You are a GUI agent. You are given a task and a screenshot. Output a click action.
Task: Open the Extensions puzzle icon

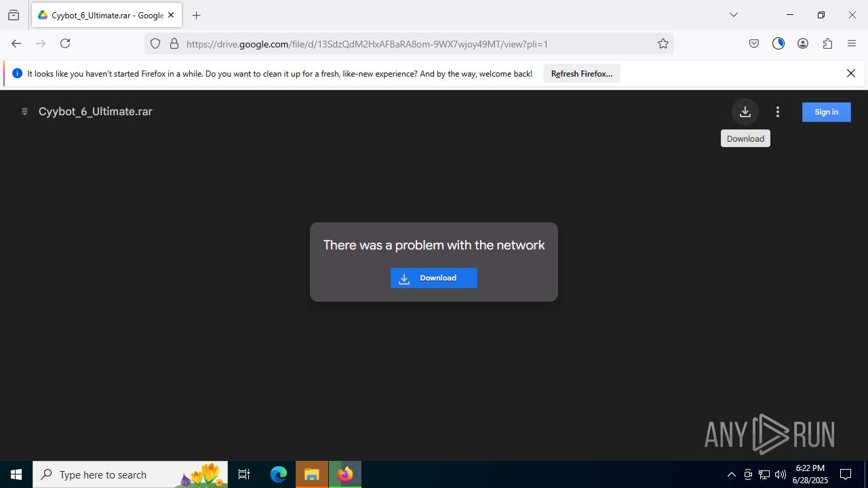click(x=827, y=43)
